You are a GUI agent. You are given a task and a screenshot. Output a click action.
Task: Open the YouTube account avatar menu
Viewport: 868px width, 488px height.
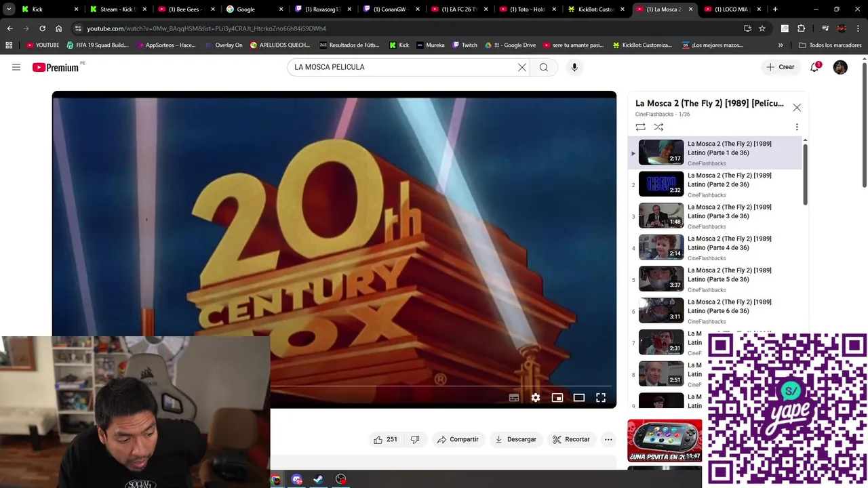coord(840,67)
